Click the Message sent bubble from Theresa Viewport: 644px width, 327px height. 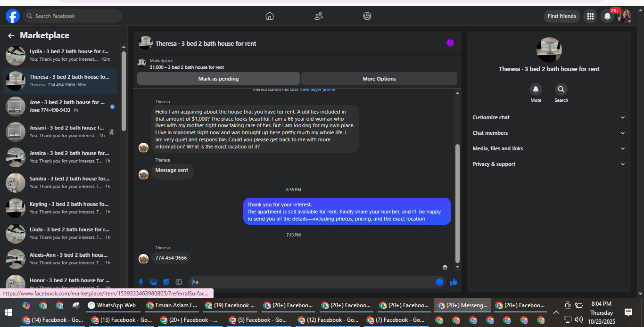(x=172, y=171)
